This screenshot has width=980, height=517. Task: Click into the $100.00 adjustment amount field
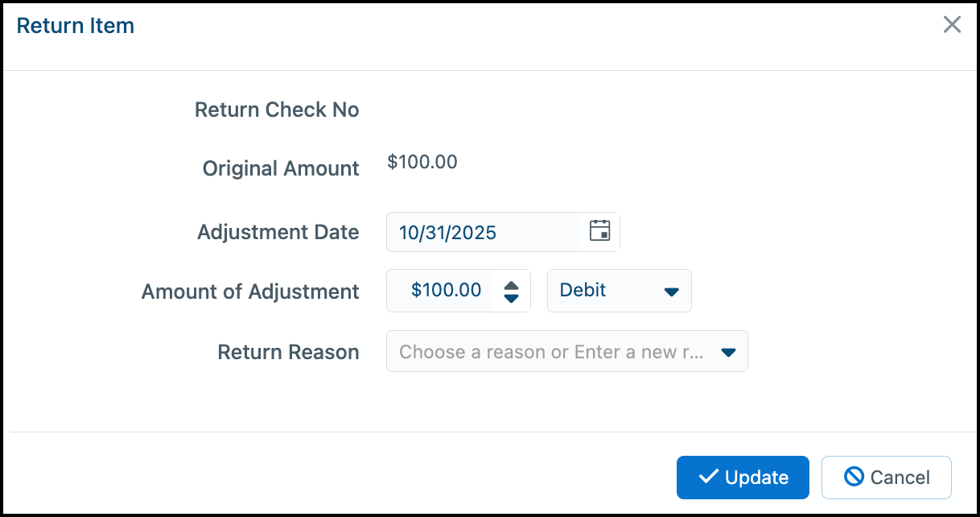[445, 291]
